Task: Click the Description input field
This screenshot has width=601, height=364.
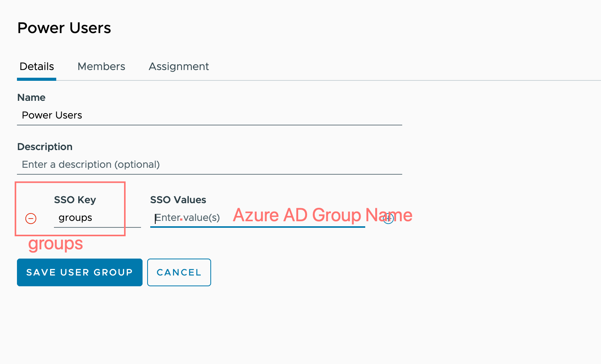Action: coord(210,165)
